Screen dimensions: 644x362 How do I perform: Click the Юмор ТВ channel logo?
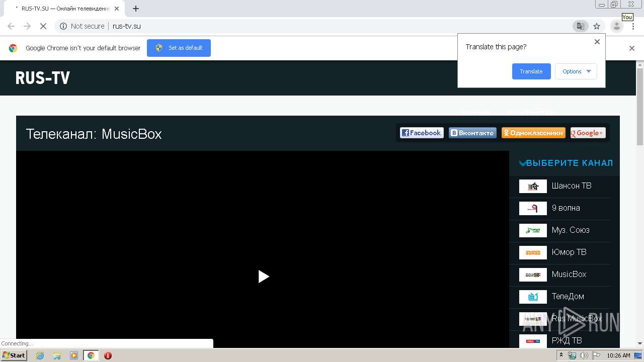(x=533, y=252)
